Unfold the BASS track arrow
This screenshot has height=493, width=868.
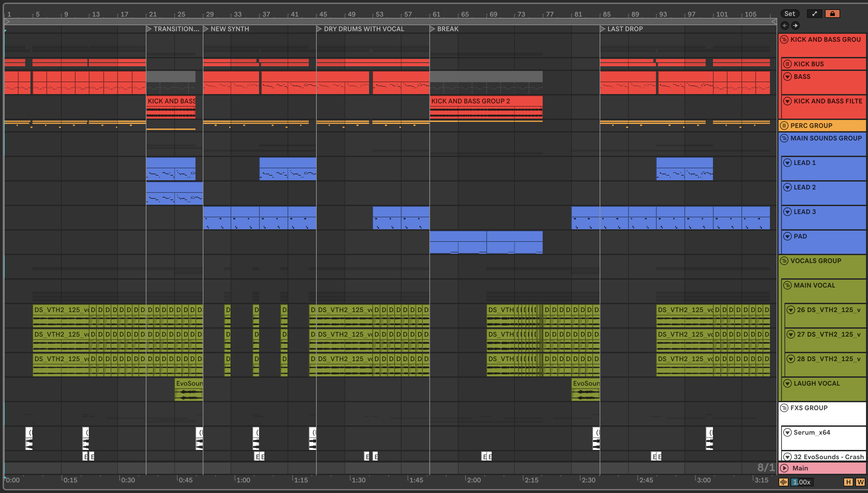787,77
